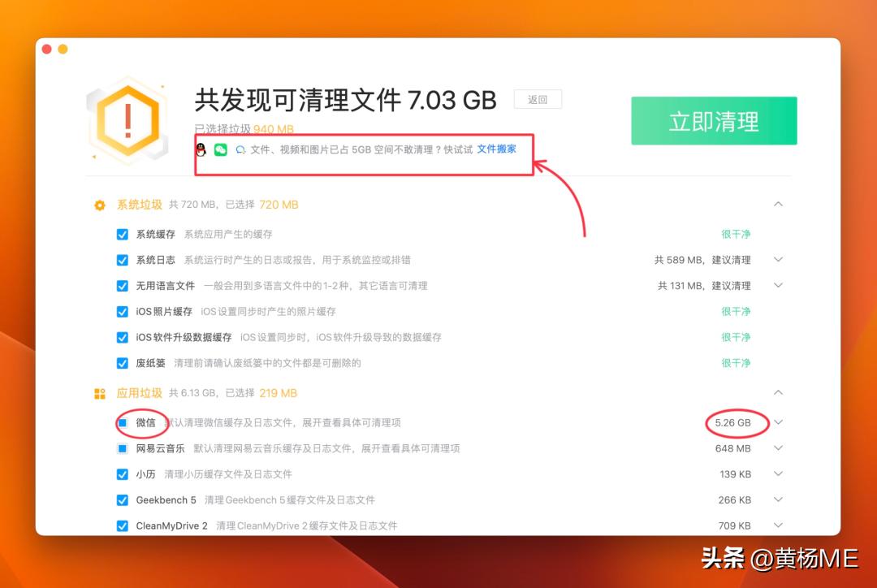This screenshot has width=877, height=588.
Task: Toggle the 网易云音乐 checkbox
Action: point(123,448)
